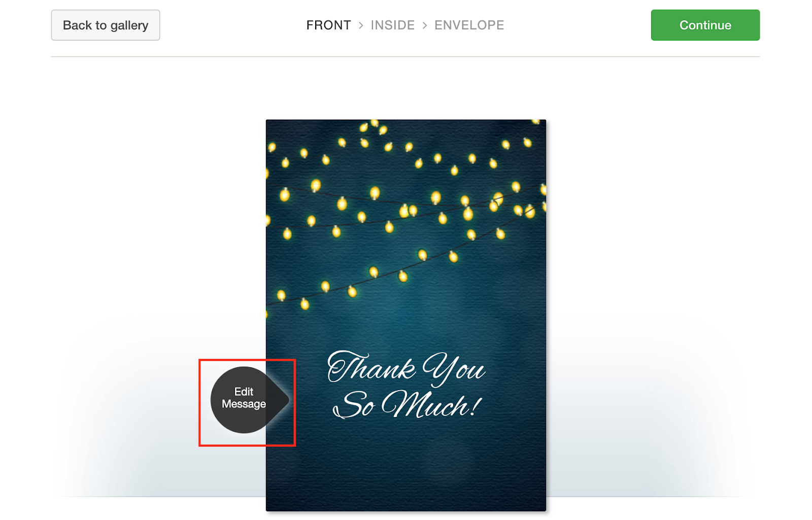Click the chevron between INSIDE and ENVELOPE
The image size is (812, 520).
pyautogui.click(x=425, y=25)
